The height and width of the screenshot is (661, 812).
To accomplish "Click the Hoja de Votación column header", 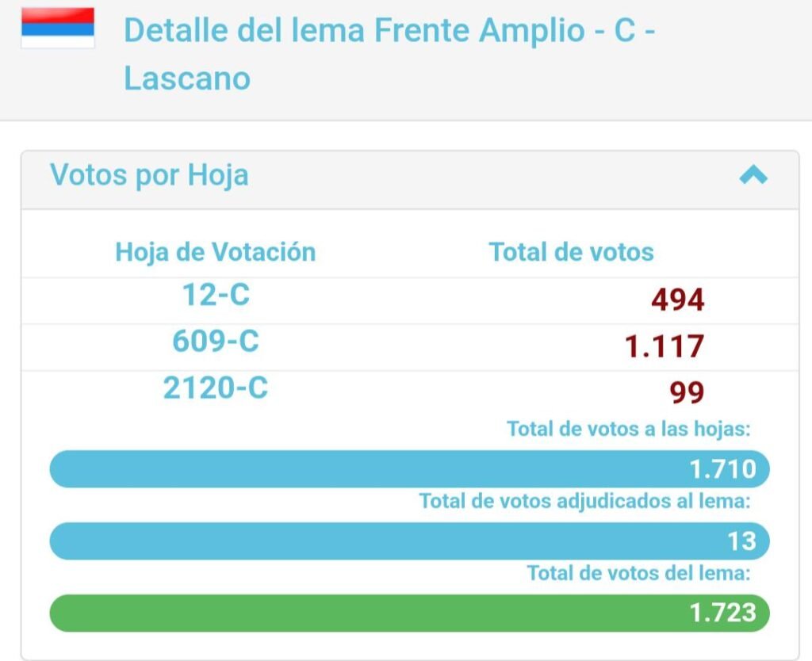I will coord(216,253).
